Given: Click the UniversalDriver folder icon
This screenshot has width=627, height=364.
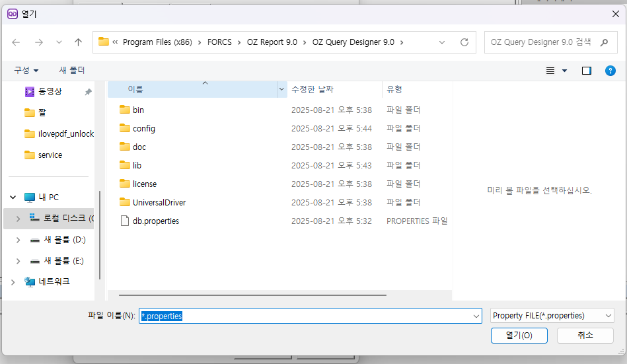Looking at the screenshot, I should point(125,202).
